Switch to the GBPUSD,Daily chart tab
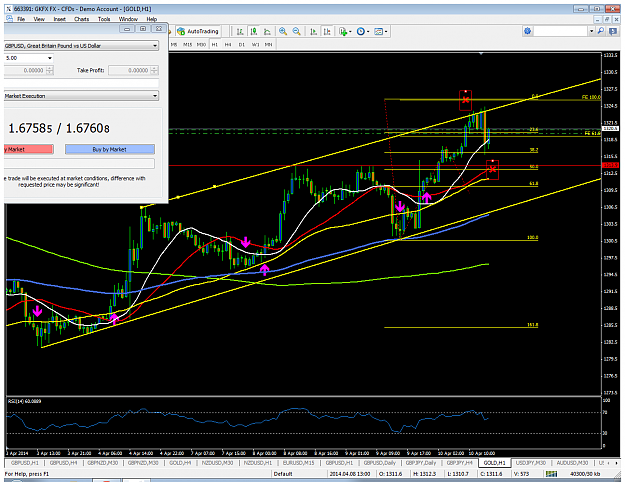The image size is (625, 482). [380, 463]
